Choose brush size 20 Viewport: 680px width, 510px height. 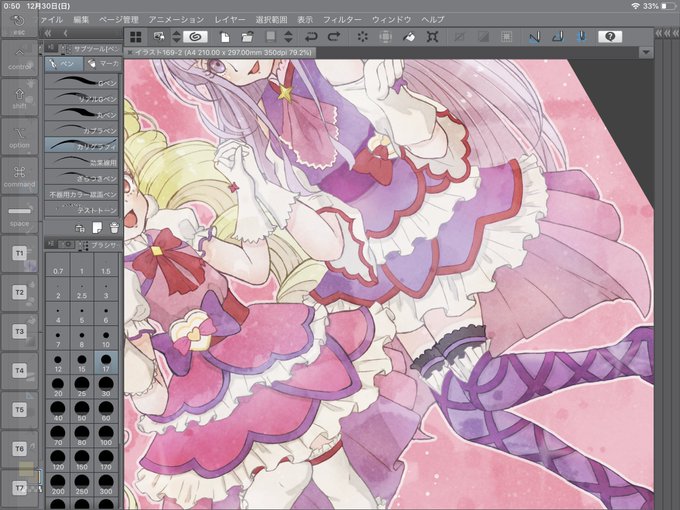[58, 387]
